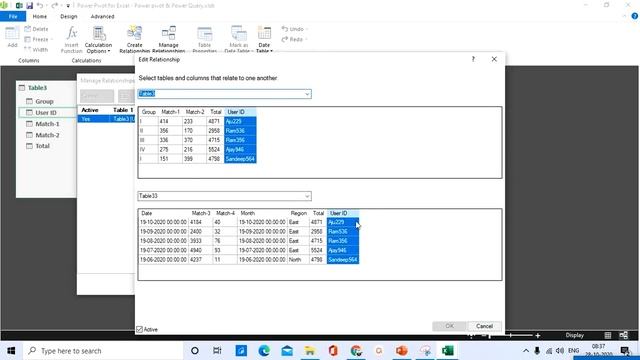
Task: Switch to Data View grid icon in status bar
Action: pos(608,335)
